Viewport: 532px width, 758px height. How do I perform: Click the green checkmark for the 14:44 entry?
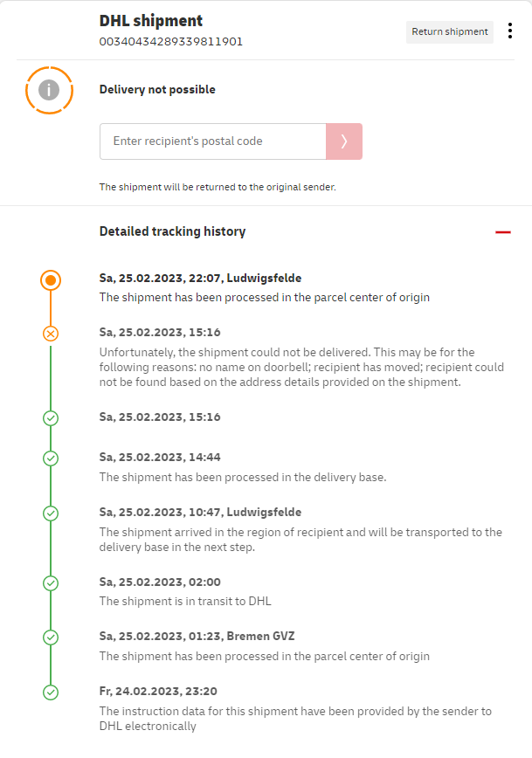[x=51, y=458]
